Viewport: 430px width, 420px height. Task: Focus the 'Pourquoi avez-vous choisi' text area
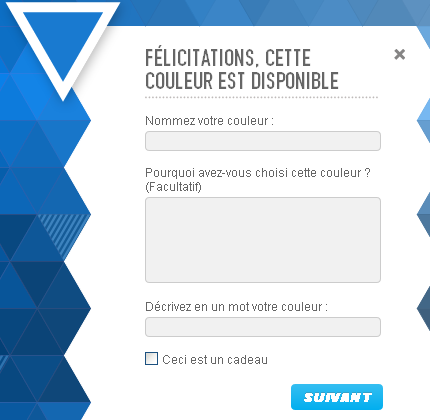263,240
